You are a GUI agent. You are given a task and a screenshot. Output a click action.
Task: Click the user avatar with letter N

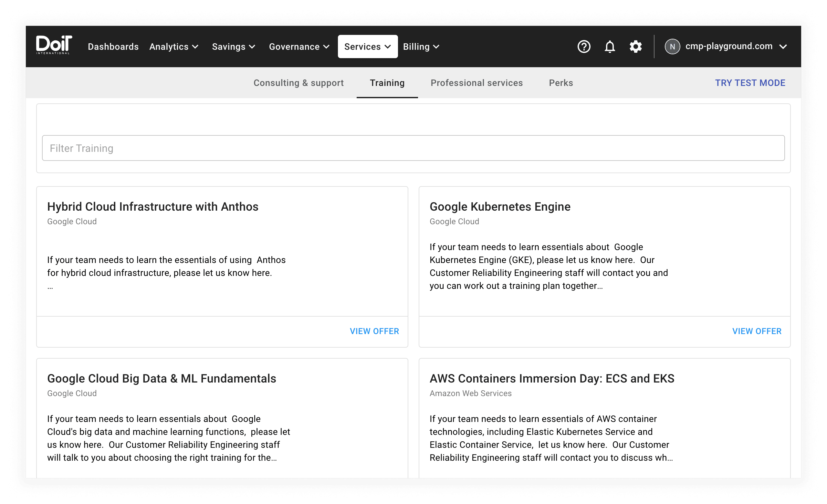point(672,47)
